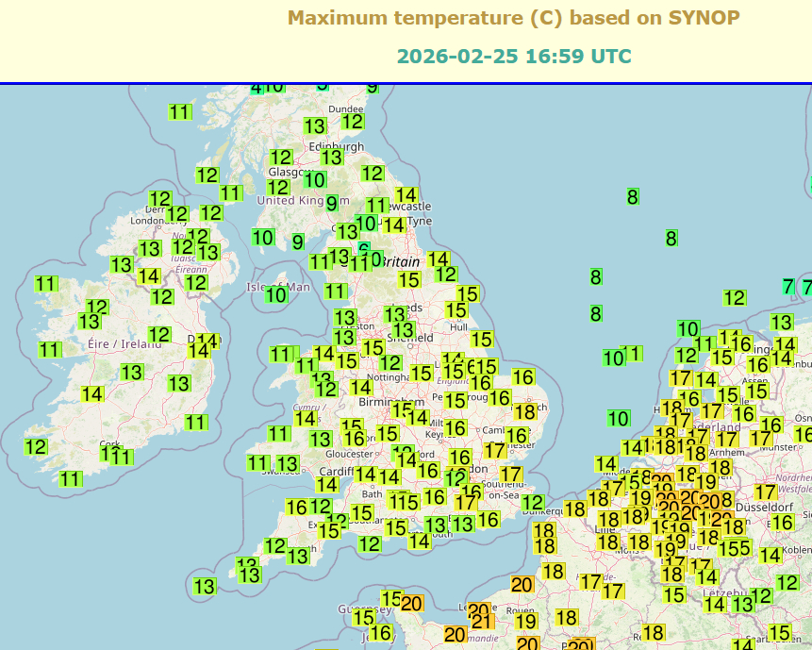Viewport: 812px width, 650px height.
Task: Select the 18 marker in East Anglia
Action: [x=524, y=412]
